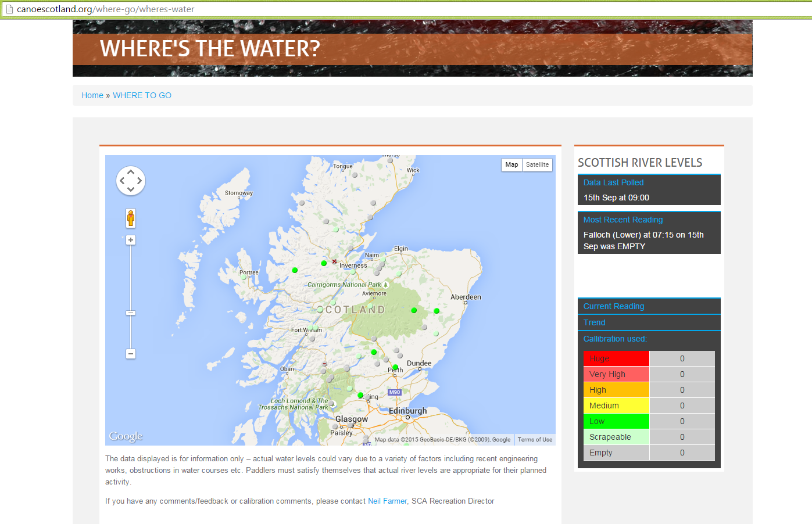The height and width of the screenshot is (524, 812).
Task: Click the Cairngorms National Park tree icon
Action: click(385, 285)
